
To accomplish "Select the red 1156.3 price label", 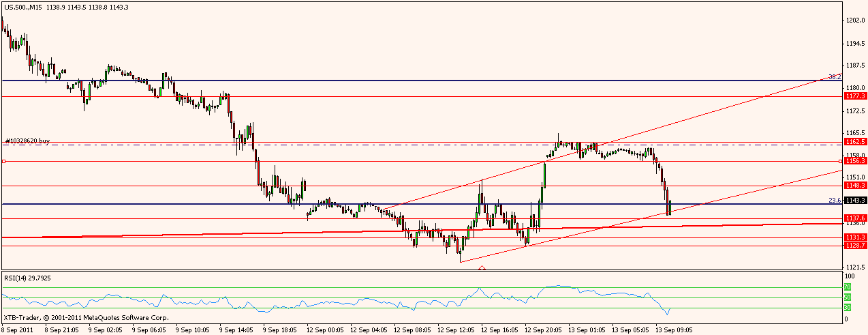I will pos(855,161).
